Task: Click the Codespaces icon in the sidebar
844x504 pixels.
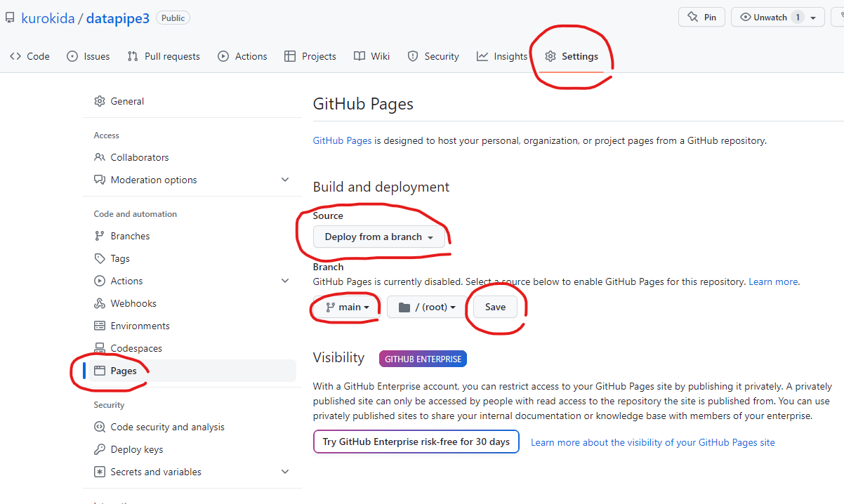Action: tap(100, 348)
